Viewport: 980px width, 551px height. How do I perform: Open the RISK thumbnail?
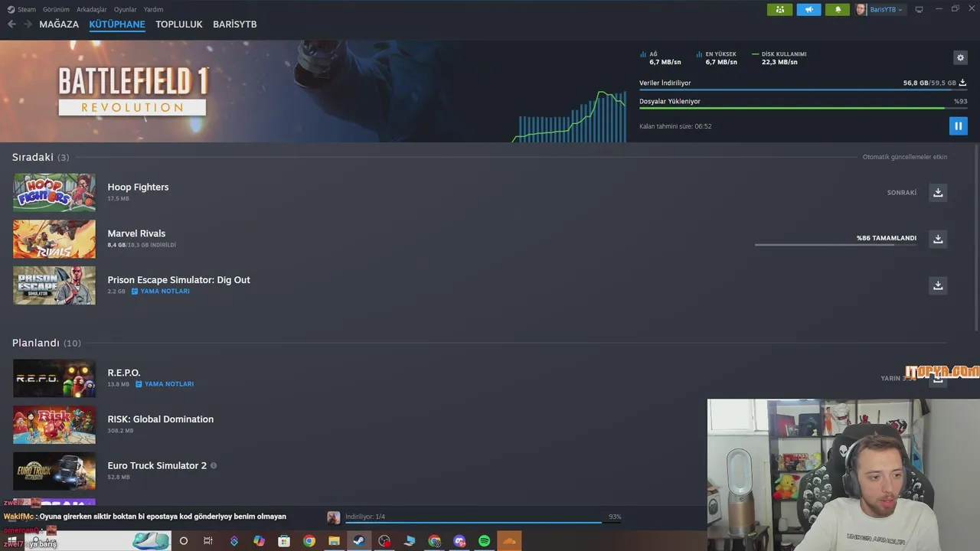coord(54,425)
